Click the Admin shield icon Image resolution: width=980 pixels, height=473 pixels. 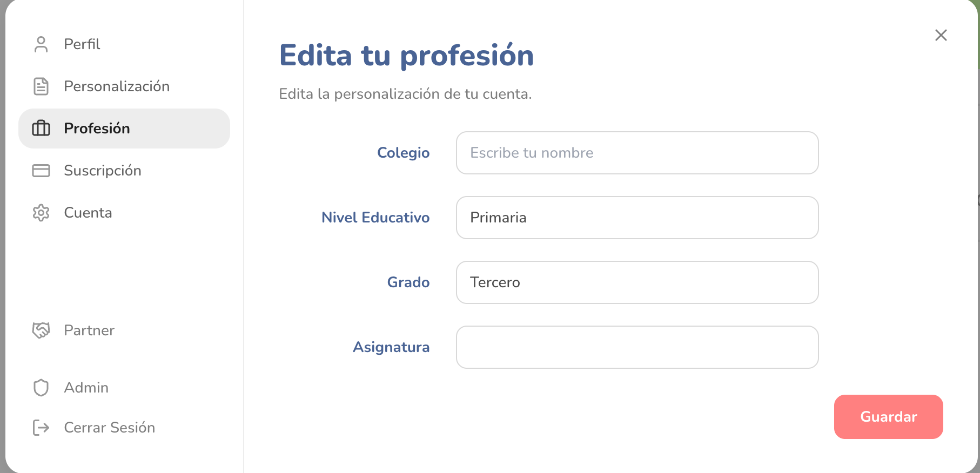(41, 388)
